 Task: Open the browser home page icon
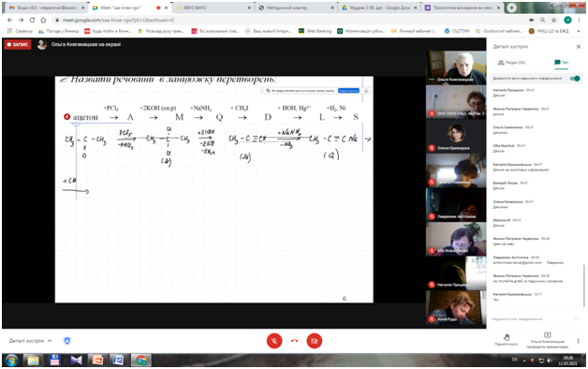43,20
